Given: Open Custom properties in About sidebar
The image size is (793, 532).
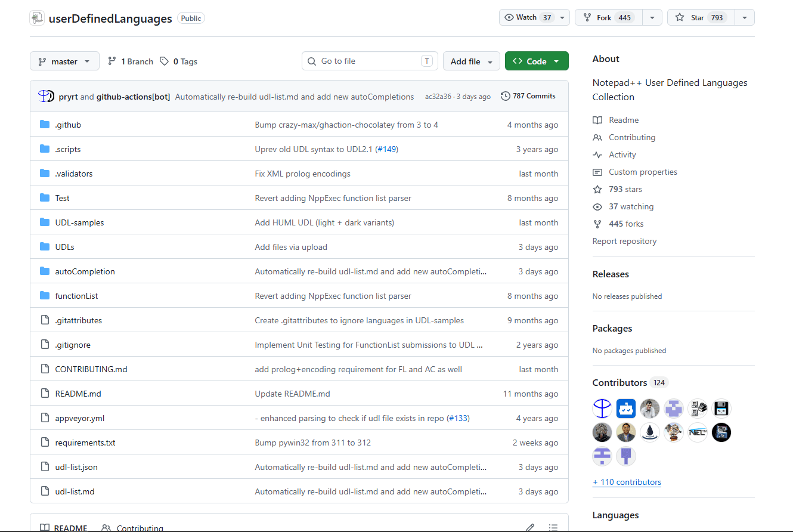Looking at the screenshot, I should (643, 172).
